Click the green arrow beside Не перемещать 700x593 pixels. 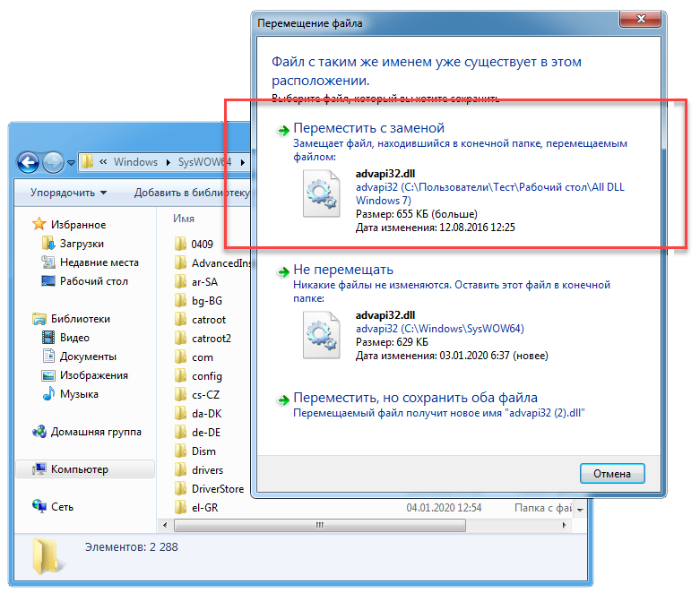[283, 271]
